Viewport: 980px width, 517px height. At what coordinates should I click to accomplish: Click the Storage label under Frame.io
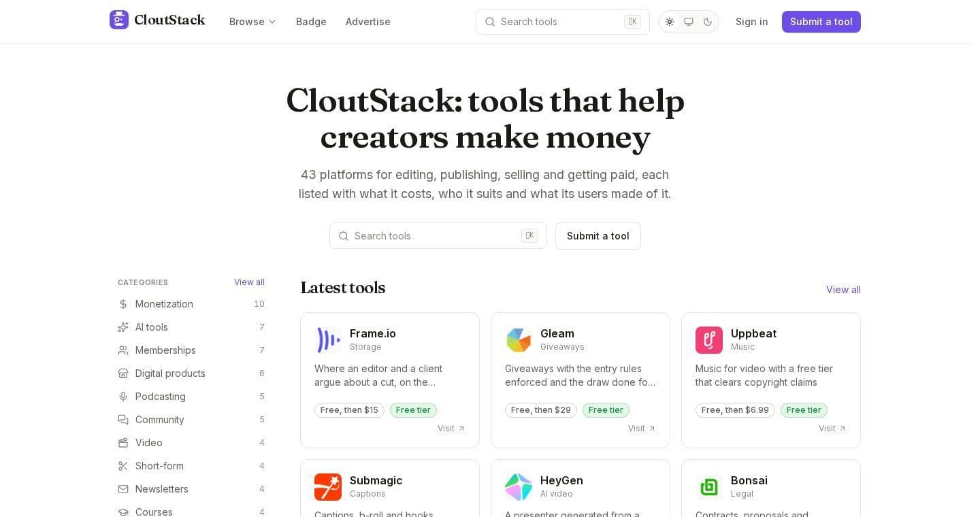[x=365, y=347]
